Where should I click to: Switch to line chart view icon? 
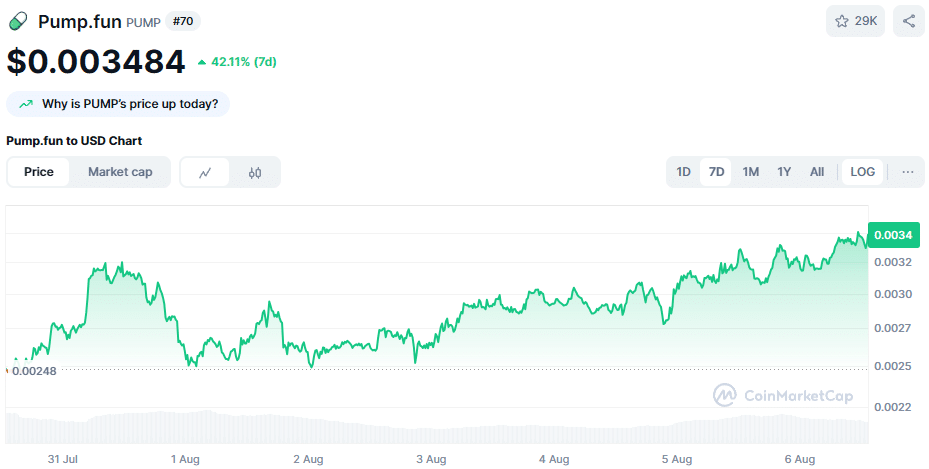(205, 172)
